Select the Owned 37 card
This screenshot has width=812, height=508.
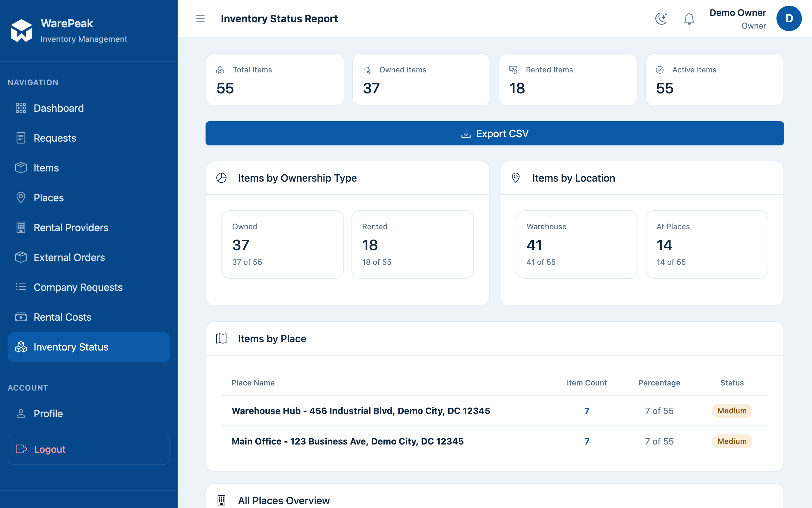tap(283, 244)
